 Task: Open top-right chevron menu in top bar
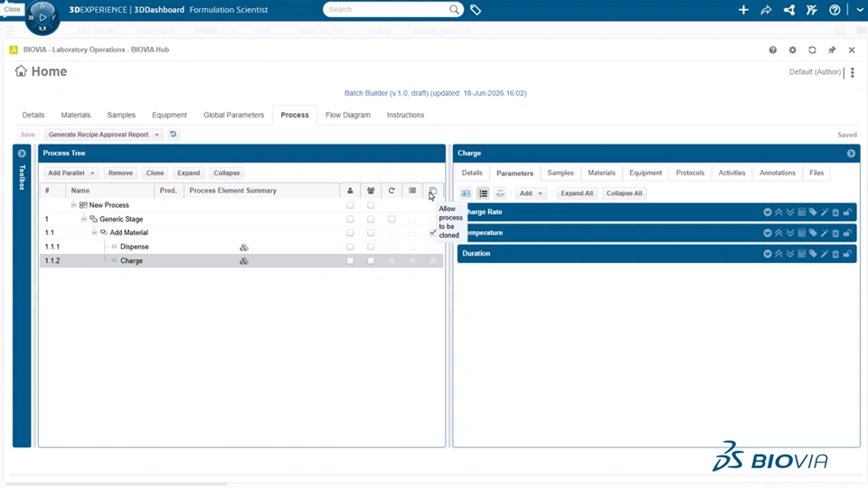click(860, 9)
